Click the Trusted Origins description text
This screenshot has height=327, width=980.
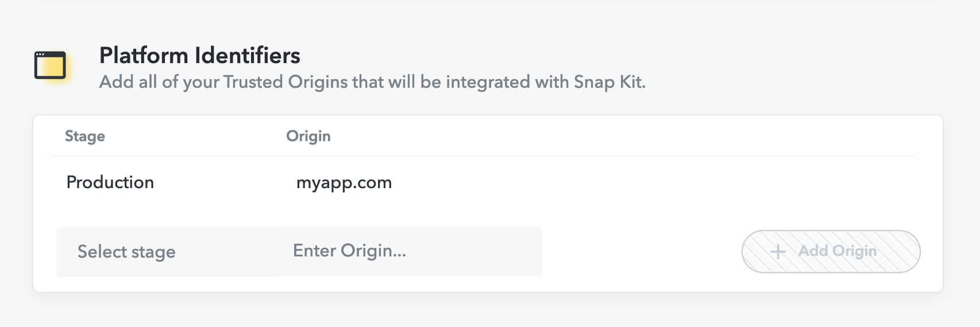tap(372, 82)
